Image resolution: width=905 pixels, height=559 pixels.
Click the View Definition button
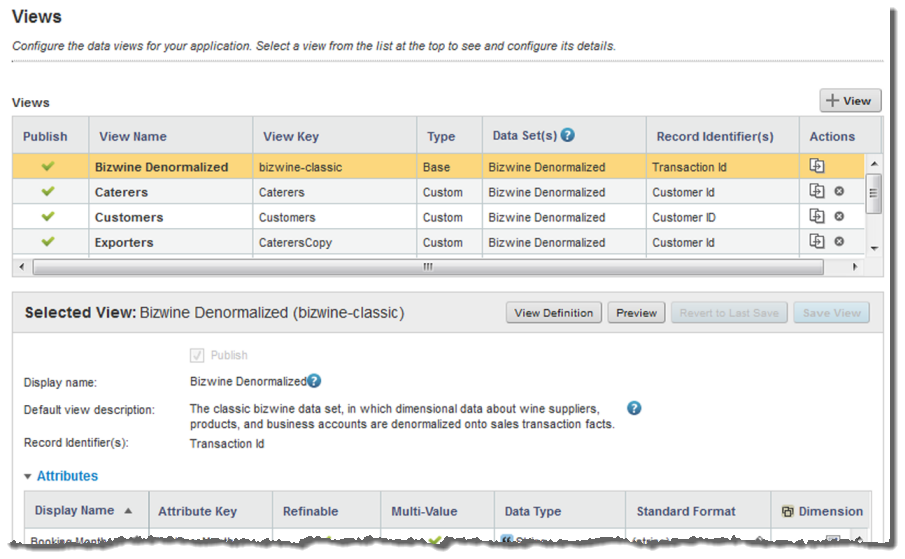554,313
